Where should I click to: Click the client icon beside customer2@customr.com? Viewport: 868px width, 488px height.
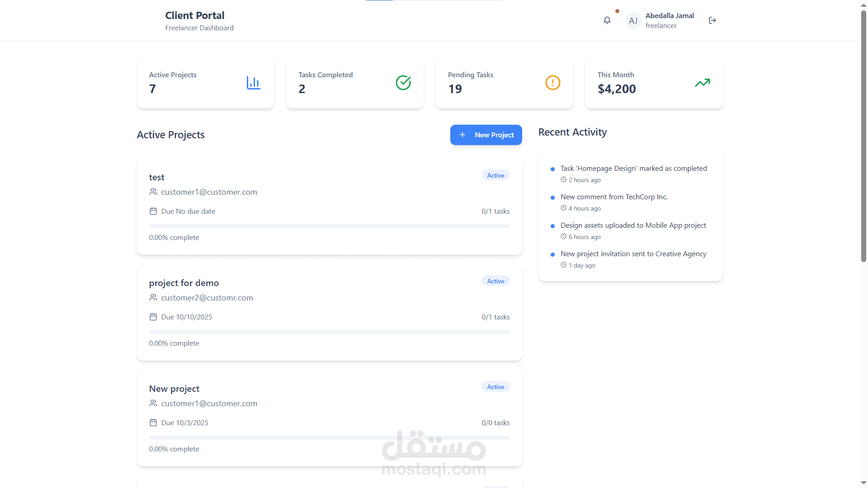pyautogui.click(x=153, y=297)
